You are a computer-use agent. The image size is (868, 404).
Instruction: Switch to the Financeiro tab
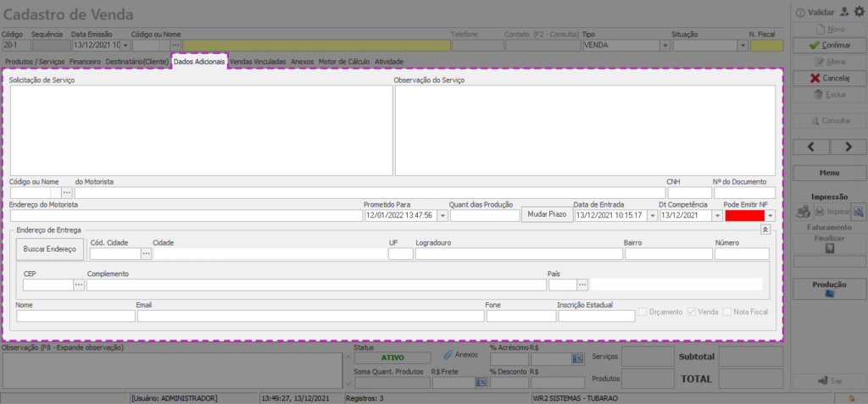pyautogui.click(x=85, y=62)
